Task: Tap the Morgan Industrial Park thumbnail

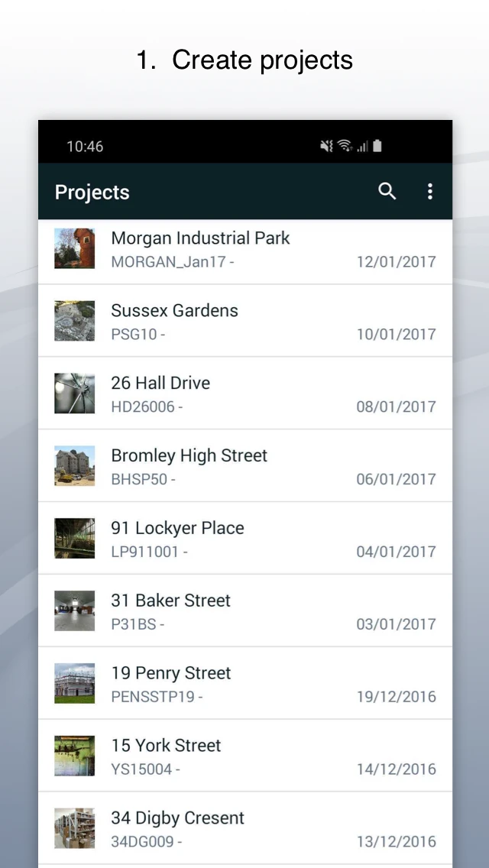Action: [75, 248]
